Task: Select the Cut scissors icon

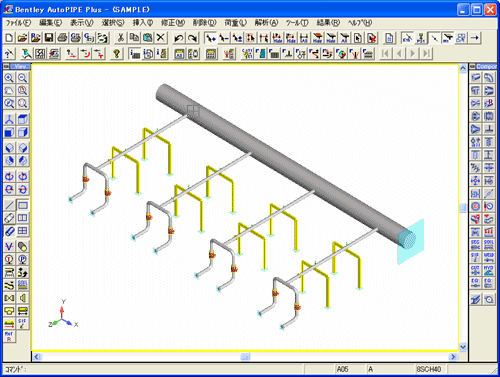Action: tap(121, 38)
